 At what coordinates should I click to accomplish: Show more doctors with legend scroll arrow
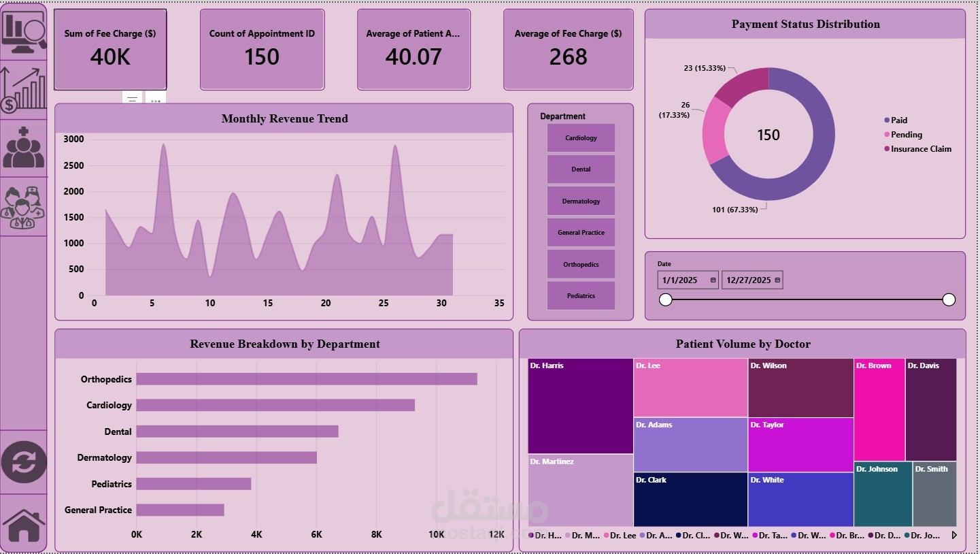954,536
